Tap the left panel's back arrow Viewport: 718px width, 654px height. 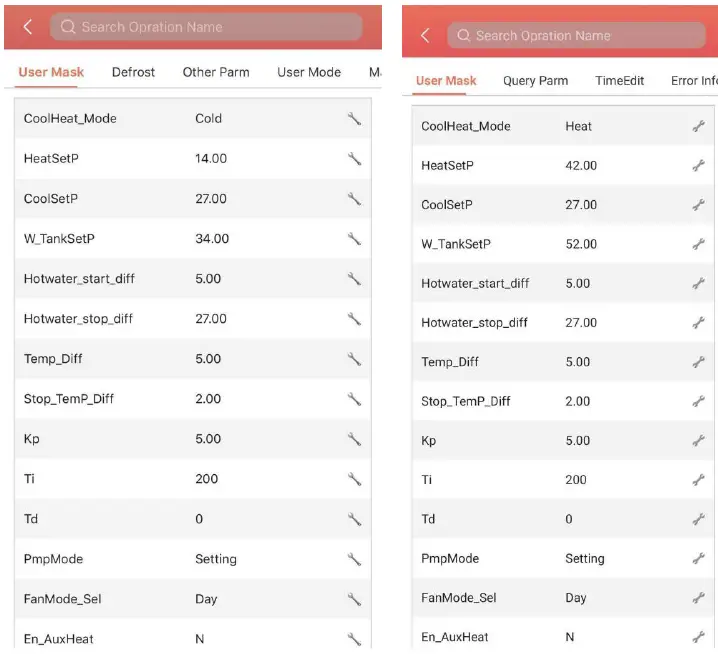click(x=28, y=27)
